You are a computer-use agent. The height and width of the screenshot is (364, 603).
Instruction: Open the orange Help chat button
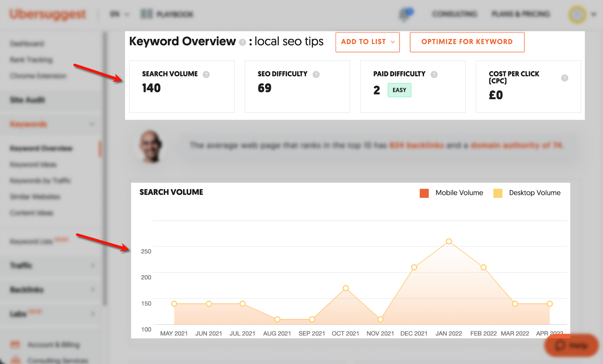[571, 345]
